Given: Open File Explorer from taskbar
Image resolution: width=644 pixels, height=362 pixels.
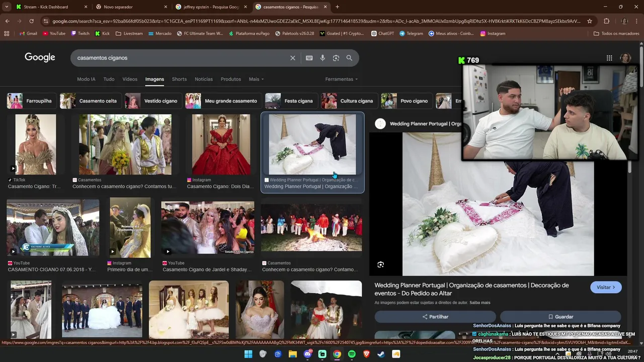Looking at the screenshot, I should 292,354.
